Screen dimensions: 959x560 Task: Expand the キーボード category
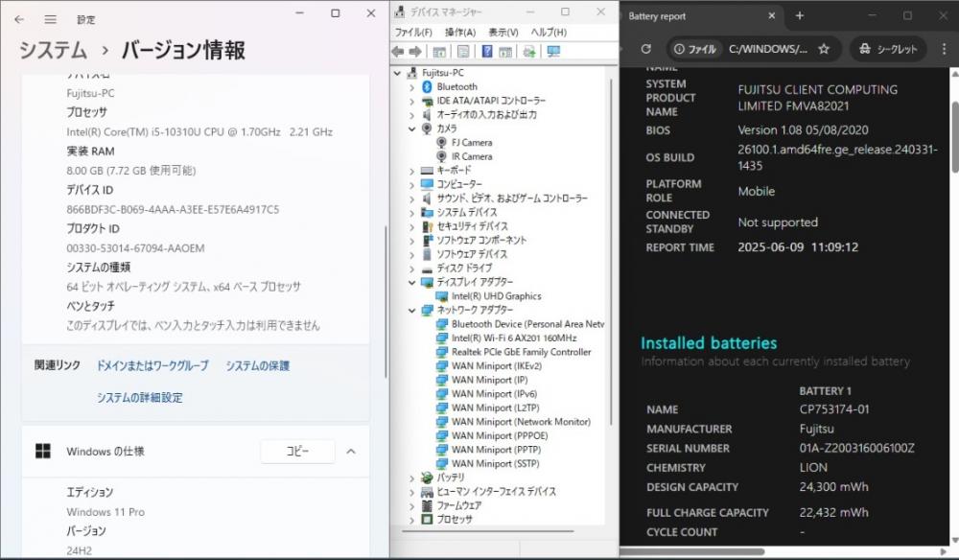(411, 171)
